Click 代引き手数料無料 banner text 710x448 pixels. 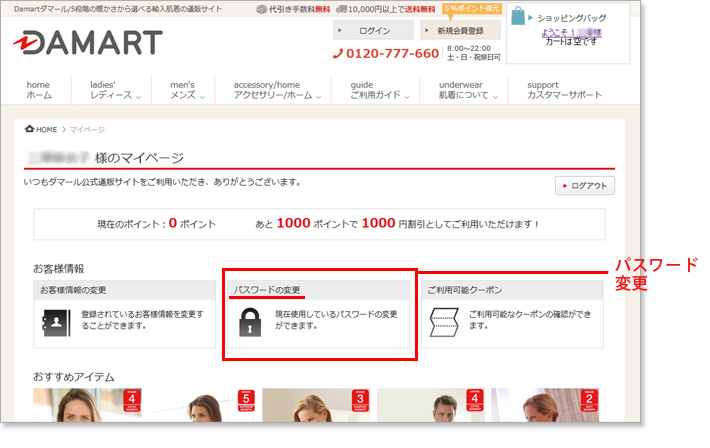pyautogui.click(x=299, y=9)
